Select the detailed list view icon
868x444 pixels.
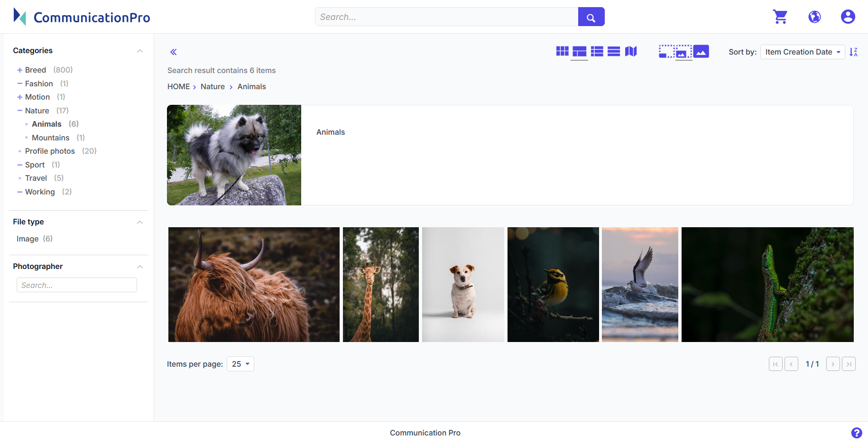coord(597,51)
